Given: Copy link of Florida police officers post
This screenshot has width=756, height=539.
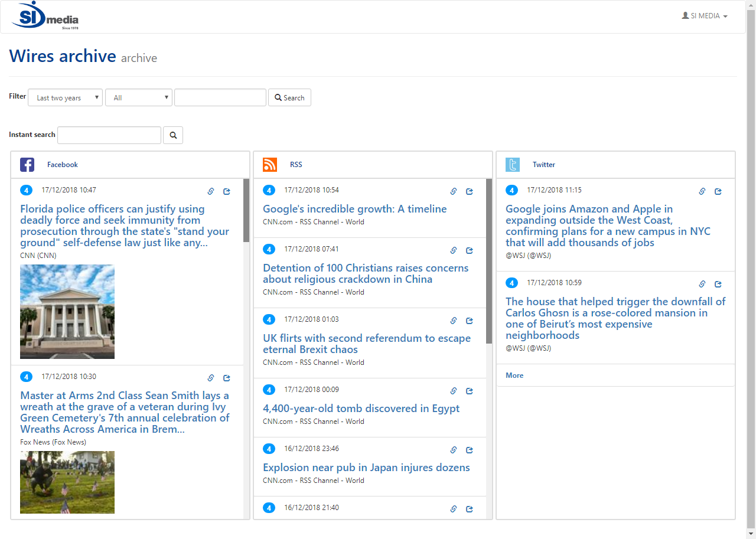Looking at the screenshot, I should tap(211, 191).
